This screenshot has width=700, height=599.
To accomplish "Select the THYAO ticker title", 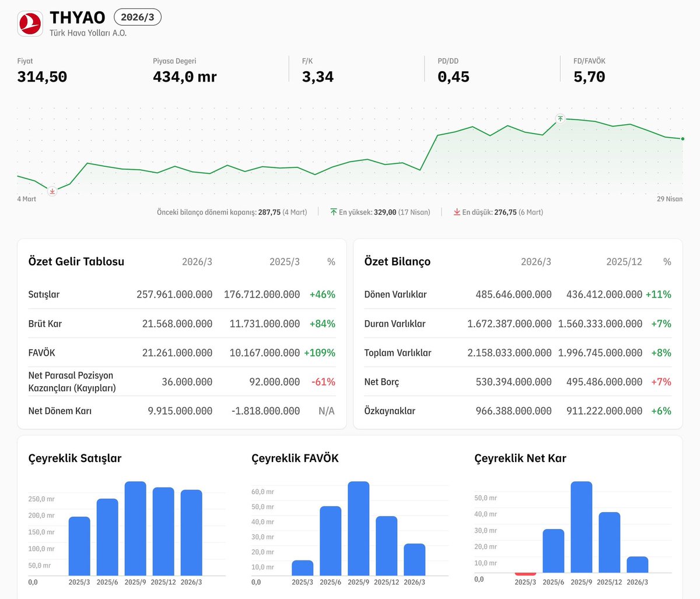I will [x=78, y=17].
